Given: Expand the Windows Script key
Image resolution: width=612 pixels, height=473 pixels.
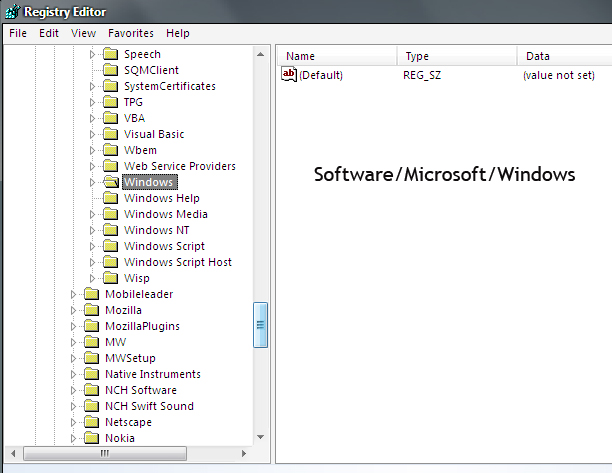Looking at the screenshot, I should [92, 246].
